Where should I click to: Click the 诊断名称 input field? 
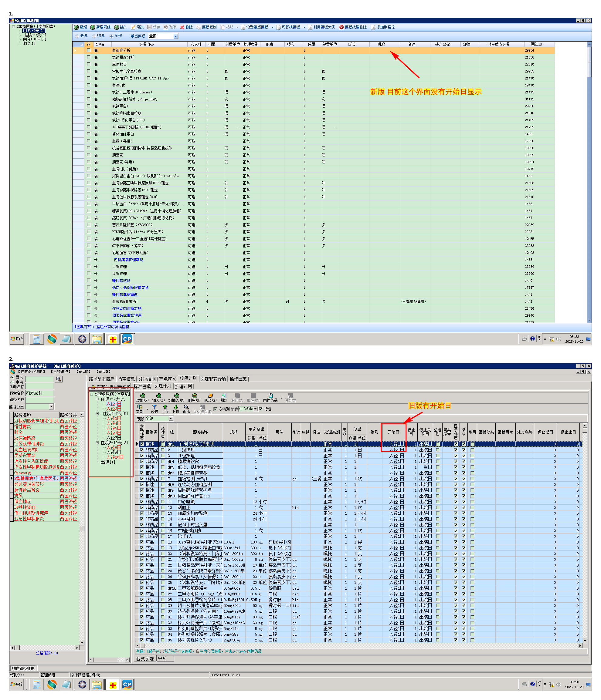(39, 386)
